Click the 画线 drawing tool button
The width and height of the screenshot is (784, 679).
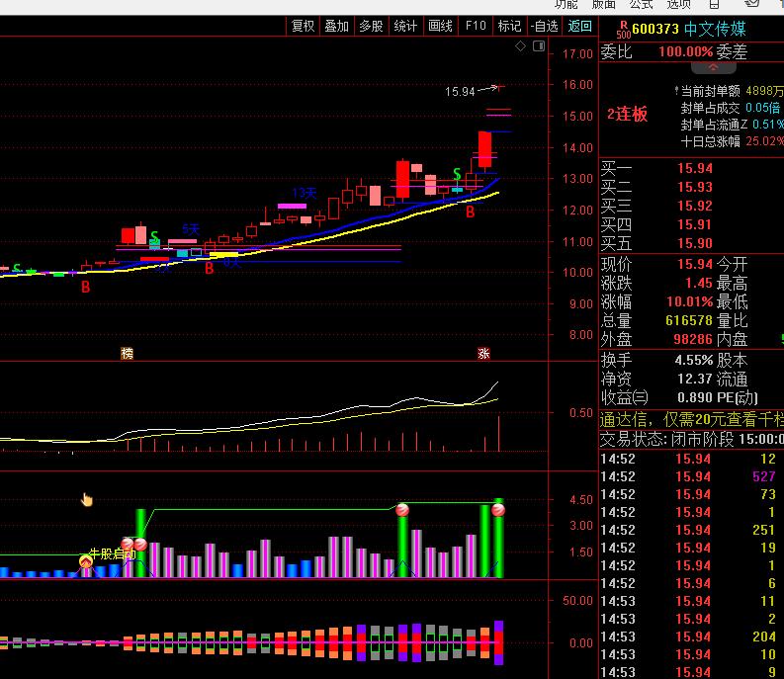click(440, 26)
